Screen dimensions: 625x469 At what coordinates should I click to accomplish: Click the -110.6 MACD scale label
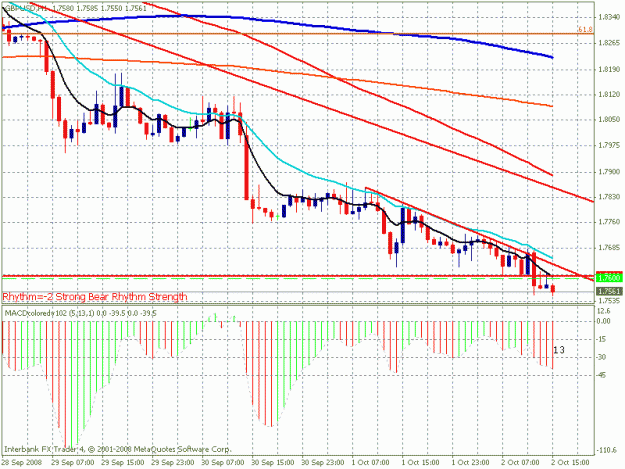606,451
